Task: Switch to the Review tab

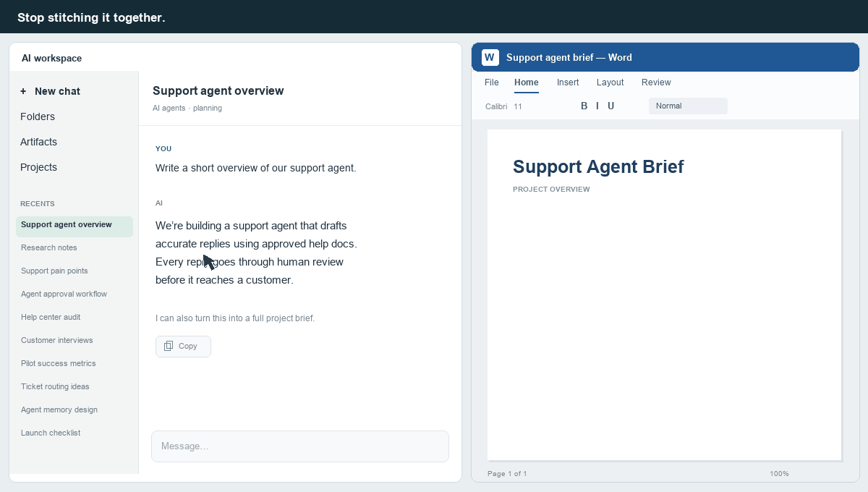Action: 656,82
